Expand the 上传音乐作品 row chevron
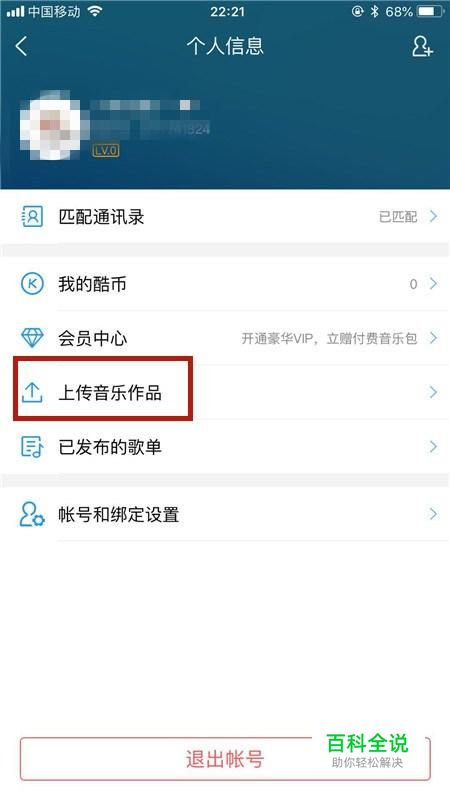The image size is (450, 800). tap(434, 392)
